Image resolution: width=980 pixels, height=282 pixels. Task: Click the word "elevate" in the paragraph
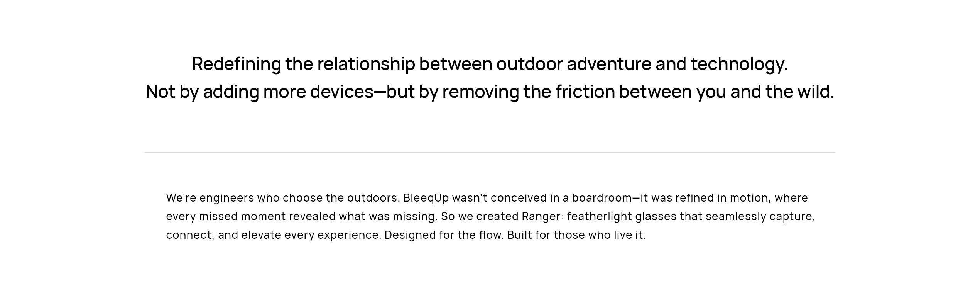point(261,235)
